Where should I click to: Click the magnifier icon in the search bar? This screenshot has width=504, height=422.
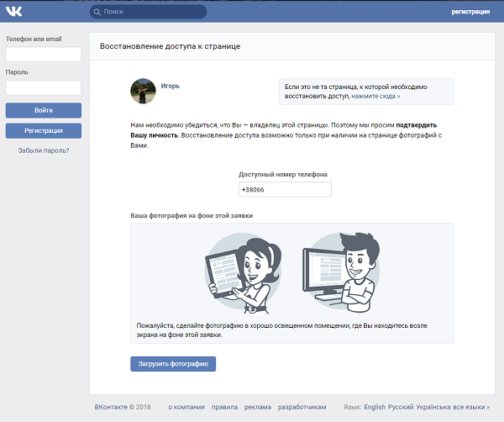click(x=97, y=13)
